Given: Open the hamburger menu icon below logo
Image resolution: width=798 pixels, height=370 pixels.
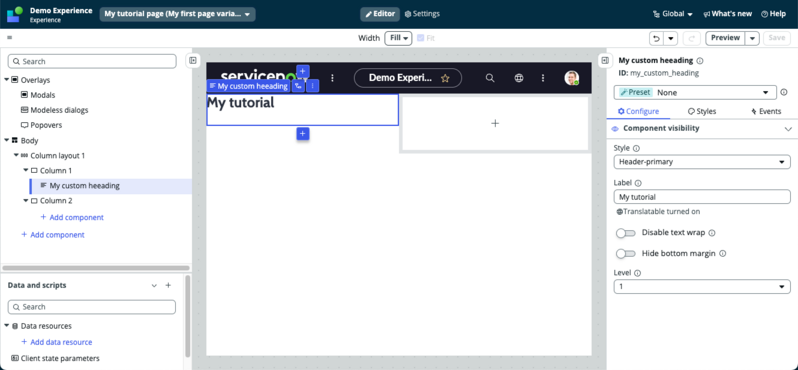Looking at the screenshot, I should tap(10, 38).
